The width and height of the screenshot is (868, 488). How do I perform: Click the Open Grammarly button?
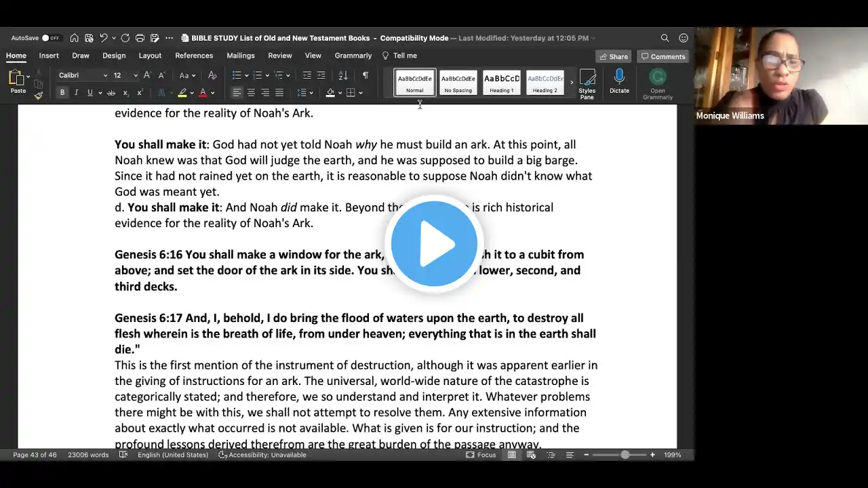(657, 85)
